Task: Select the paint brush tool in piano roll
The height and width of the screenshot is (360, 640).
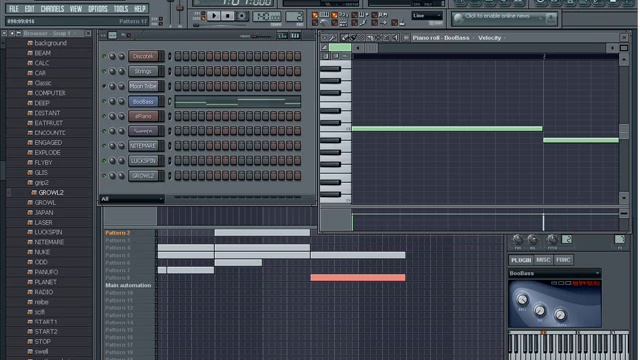Action: point(353,38)
